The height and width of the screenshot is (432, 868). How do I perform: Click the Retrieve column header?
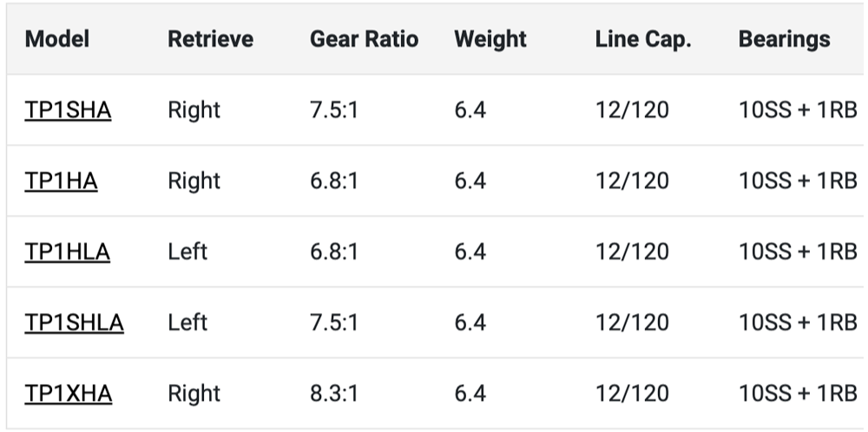coord(210,39)
